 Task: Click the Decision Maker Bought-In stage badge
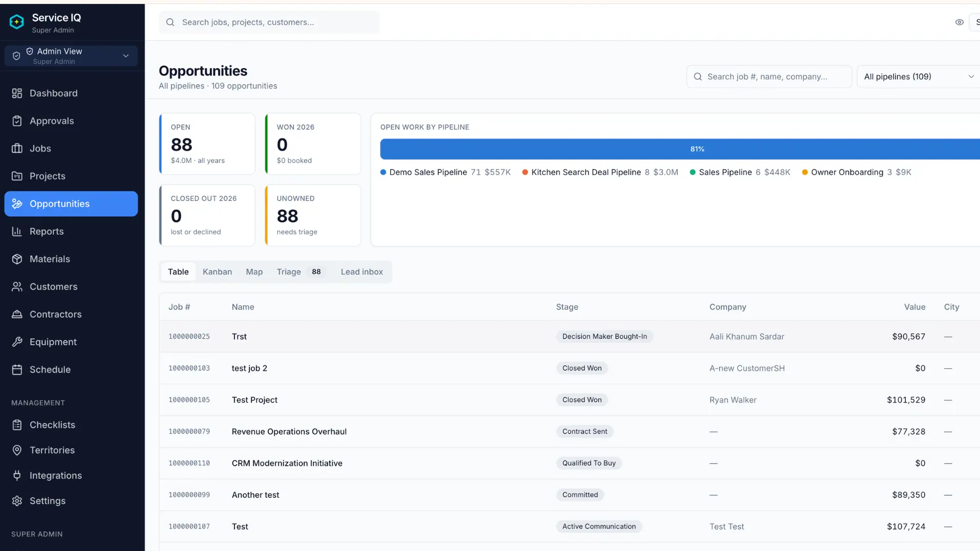(x=604, y=337)
